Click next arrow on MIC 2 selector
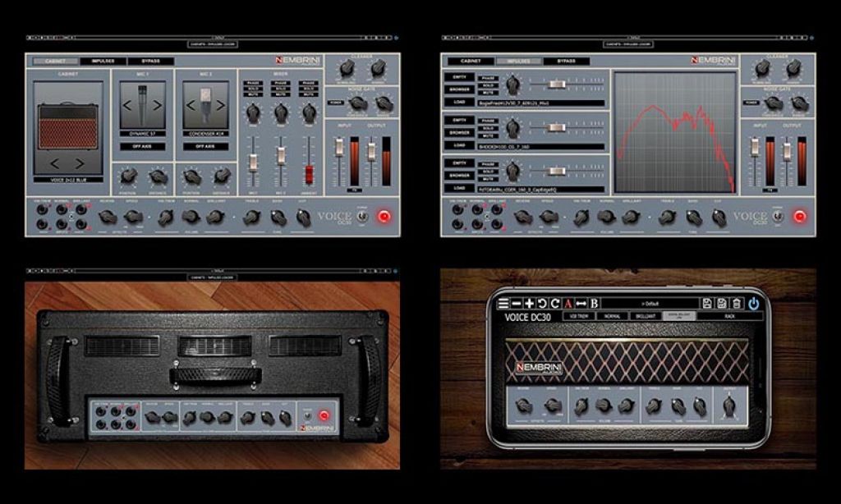 [x=220, y=106]
